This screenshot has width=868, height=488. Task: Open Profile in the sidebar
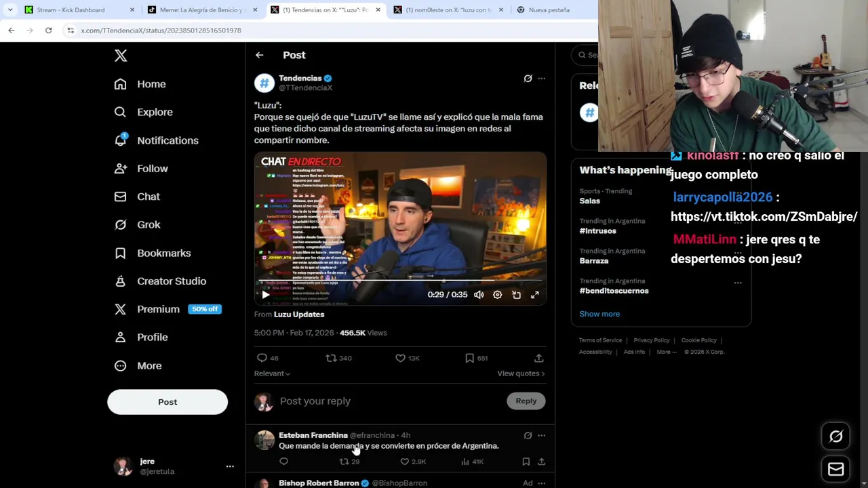tap(141, 337)
